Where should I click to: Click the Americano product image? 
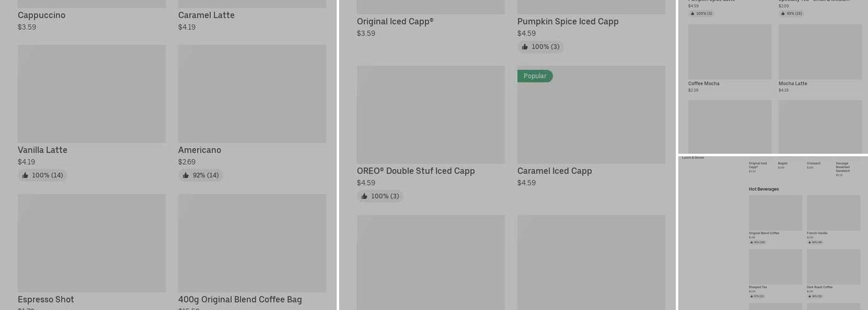(x=252, y=94)
